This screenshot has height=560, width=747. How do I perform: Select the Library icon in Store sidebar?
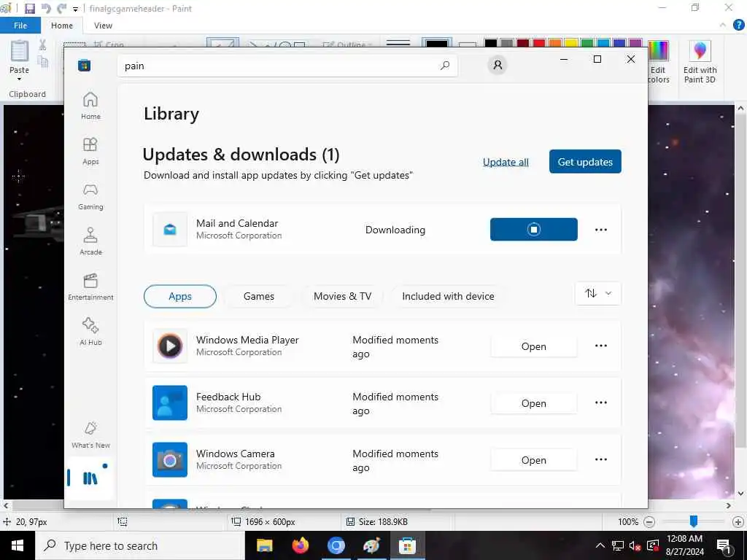point(90,478)
